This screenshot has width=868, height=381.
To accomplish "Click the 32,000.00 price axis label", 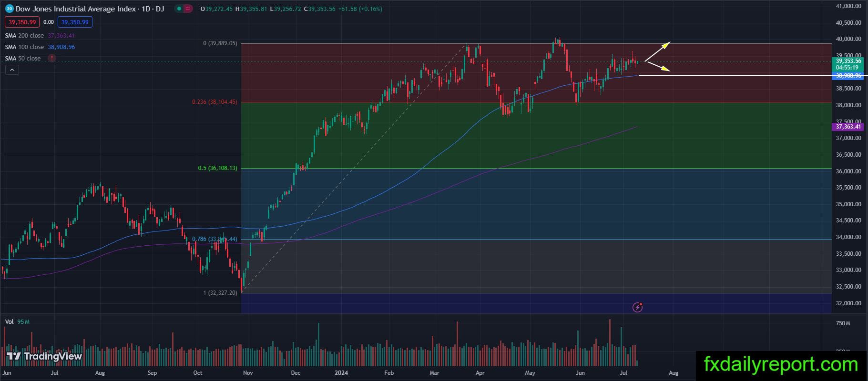I will (848, 303).
